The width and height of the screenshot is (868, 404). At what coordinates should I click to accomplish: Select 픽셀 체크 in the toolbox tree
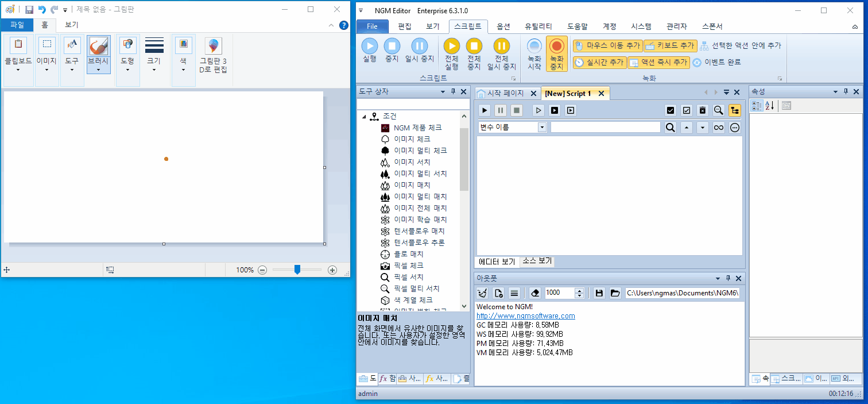pos(409,266)
